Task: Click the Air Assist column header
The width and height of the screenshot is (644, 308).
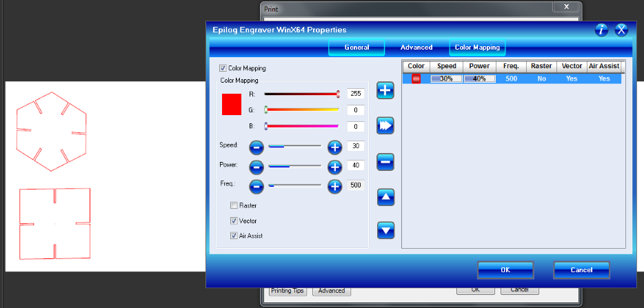Action: click(x=604, y=66)
